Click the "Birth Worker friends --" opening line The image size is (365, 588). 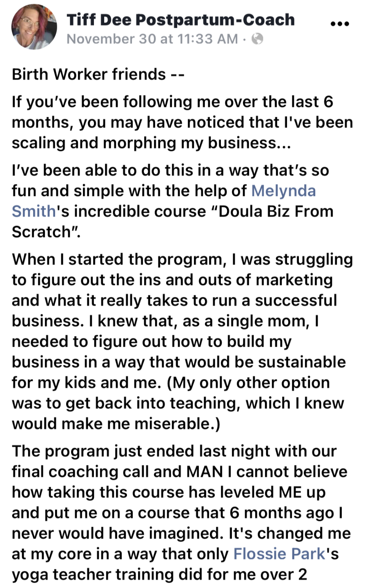tap(99, 74)
